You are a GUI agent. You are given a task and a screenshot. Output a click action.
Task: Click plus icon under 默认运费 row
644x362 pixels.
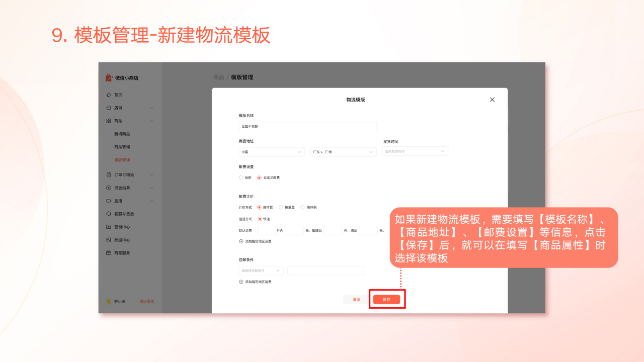(241, 241)
